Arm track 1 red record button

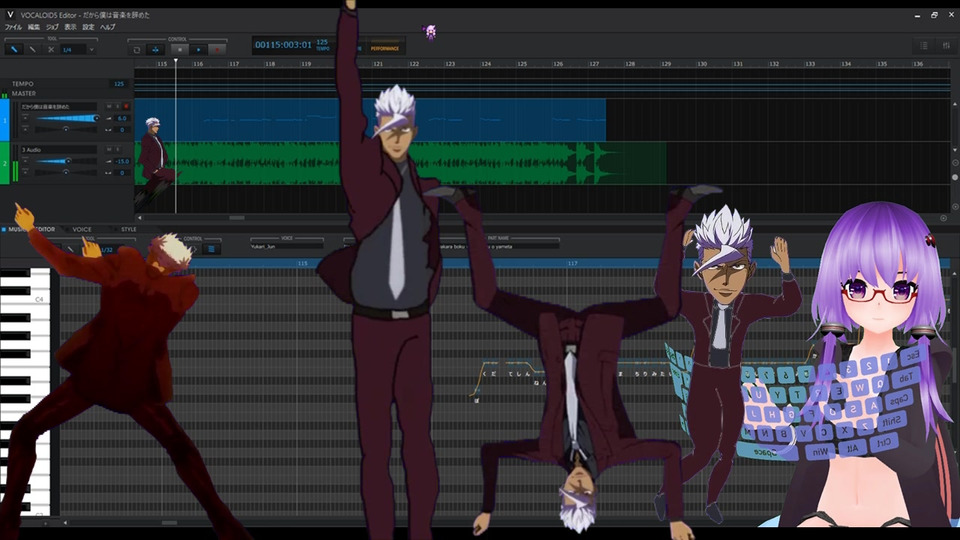pyautogui.click(x=126, y=107)
